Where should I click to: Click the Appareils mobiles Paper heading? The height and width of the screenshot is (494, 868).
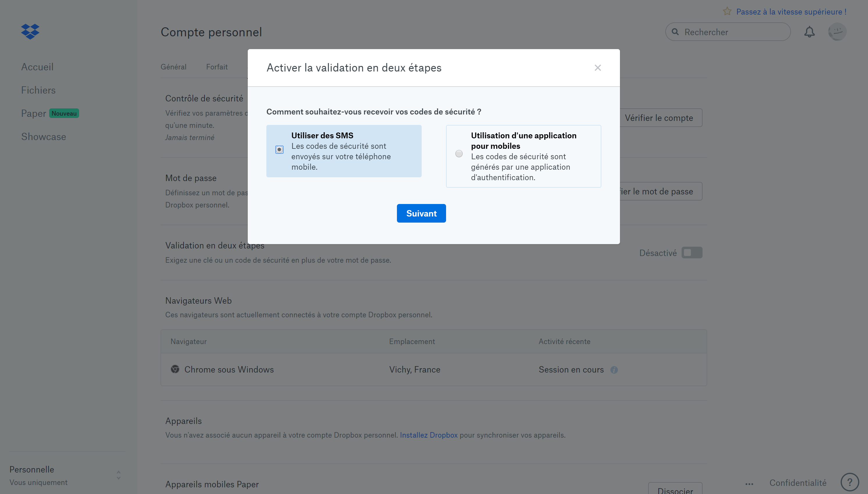point(212,484)
